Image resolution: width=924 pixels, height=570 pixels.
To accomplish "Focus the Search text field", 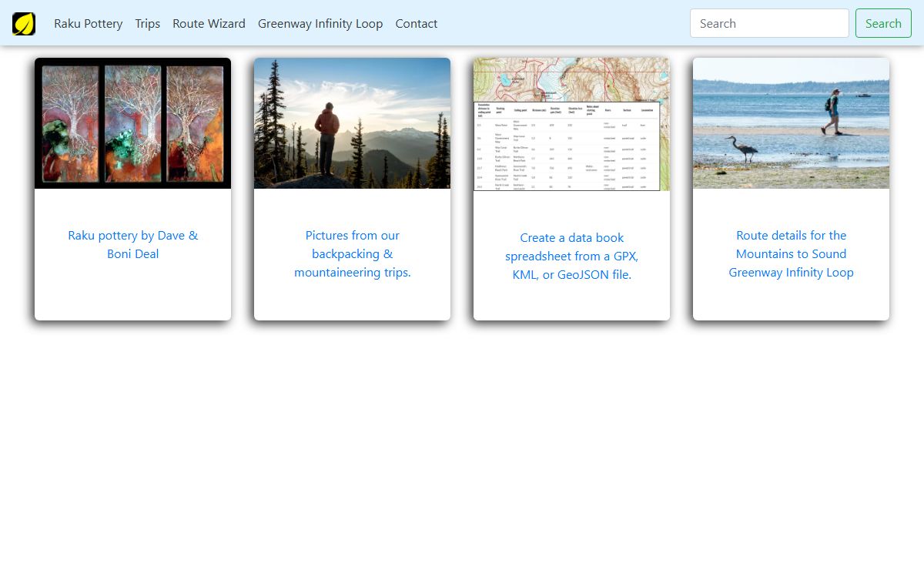I will 768,24.
